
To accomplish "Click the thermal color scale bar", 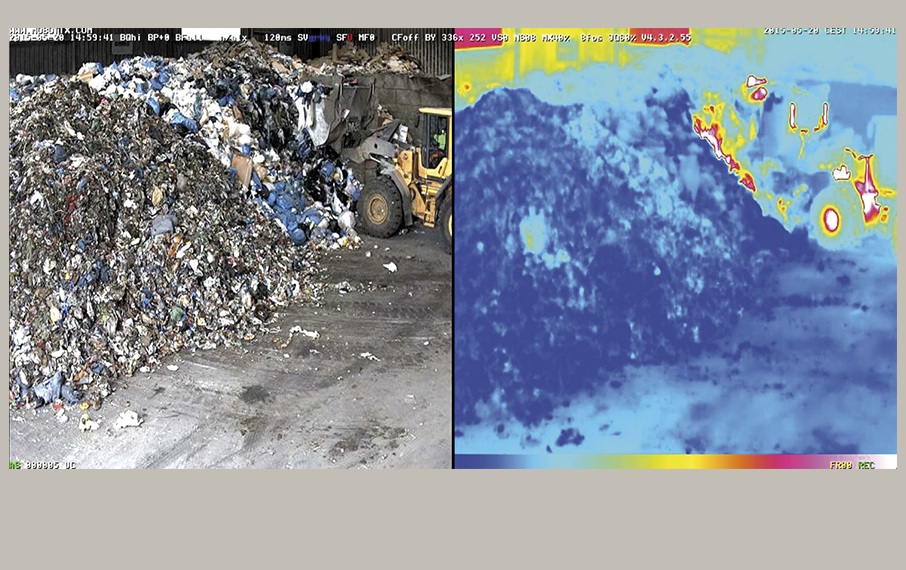I will pyautogui.click(x=640, y=463).
